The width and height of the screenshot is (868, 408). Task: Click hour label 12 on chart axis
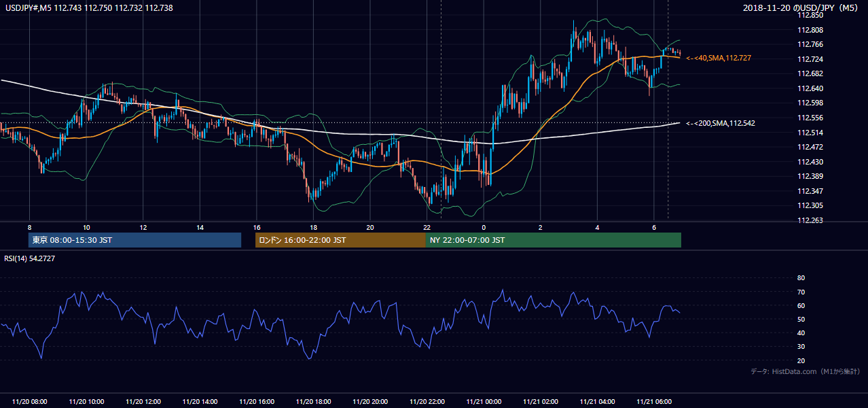(143, 227)
